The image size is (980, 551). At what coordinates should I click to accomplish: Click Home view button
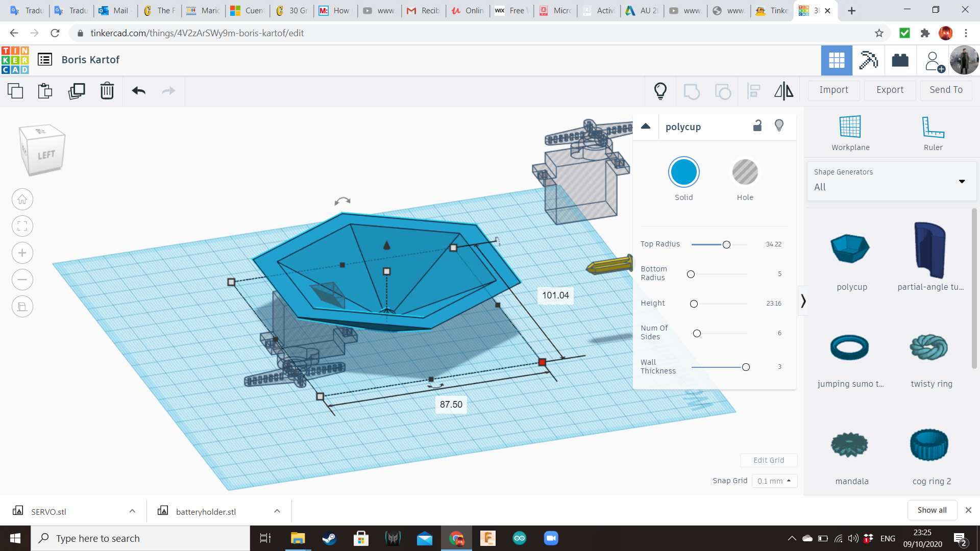click(22, 199)
